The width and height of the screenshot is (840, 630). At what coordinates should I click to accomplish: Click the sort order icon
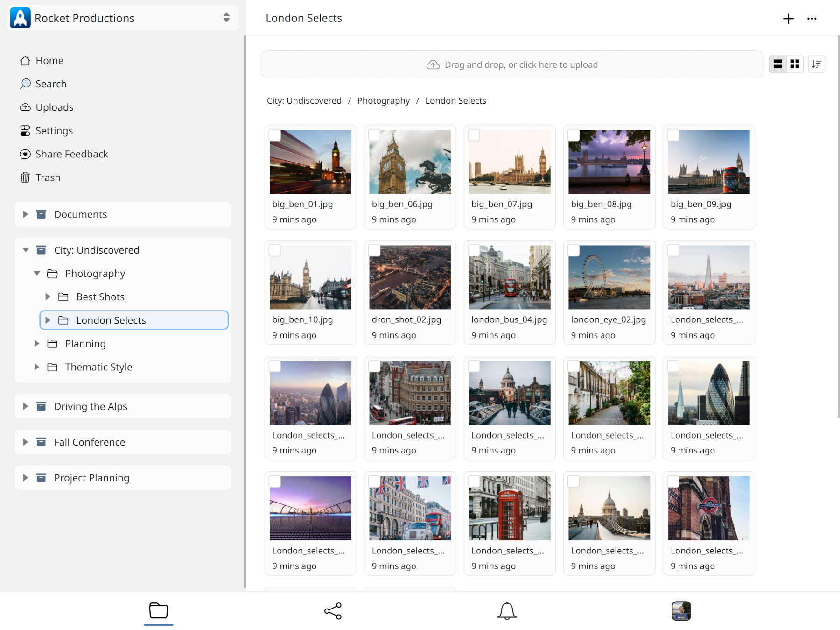pyautogui.click(x=816, y=64)
